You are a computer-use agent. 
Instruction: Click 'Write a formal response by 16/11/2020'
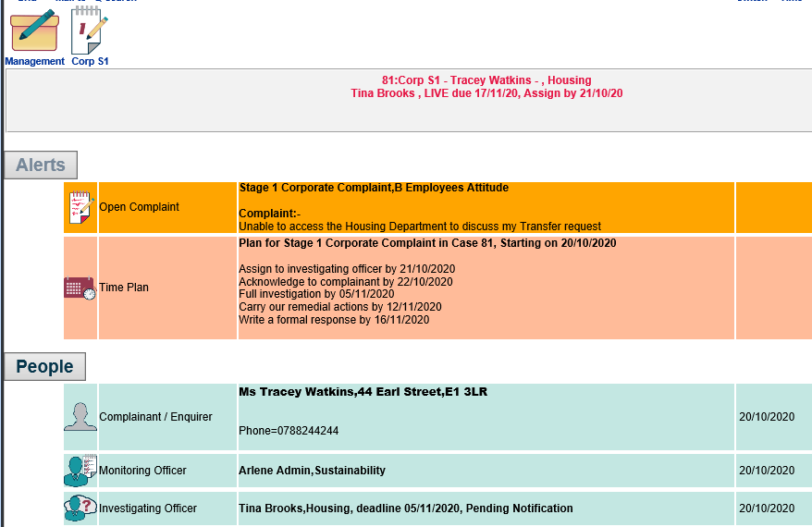(x=334, y=319)
